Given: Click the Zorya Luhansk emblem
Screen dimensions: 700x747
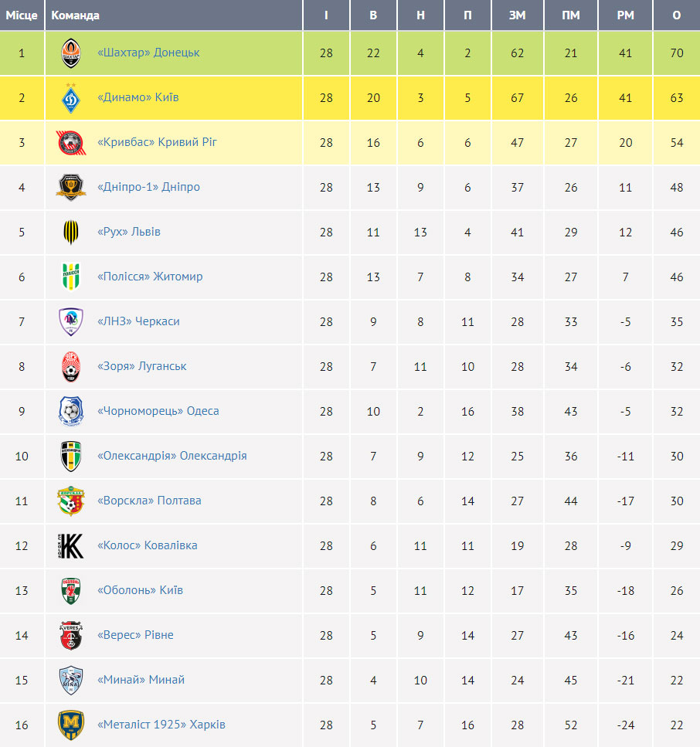Looking at the screenshot, I should coord(71,366).
